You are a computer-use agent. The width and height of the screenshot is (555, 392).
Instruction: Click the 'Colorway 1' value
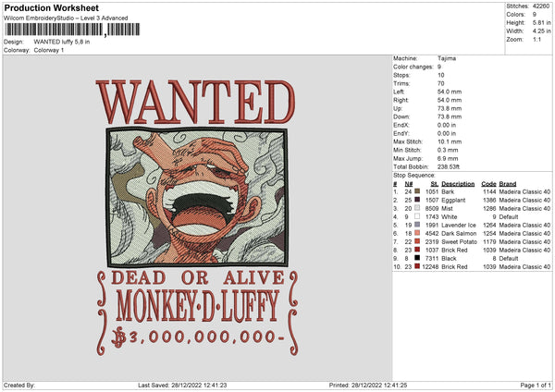pyautogui.click(x=49, y=50)
